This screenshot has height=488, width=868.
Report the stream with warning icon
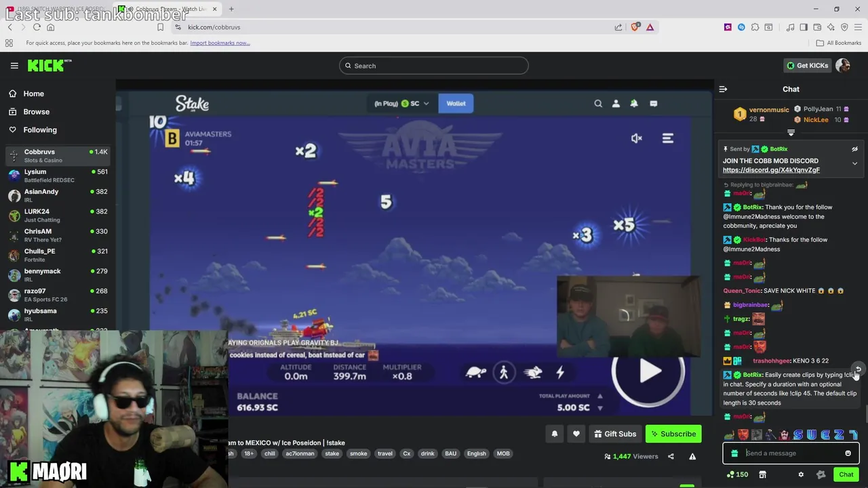coord(692,457)
